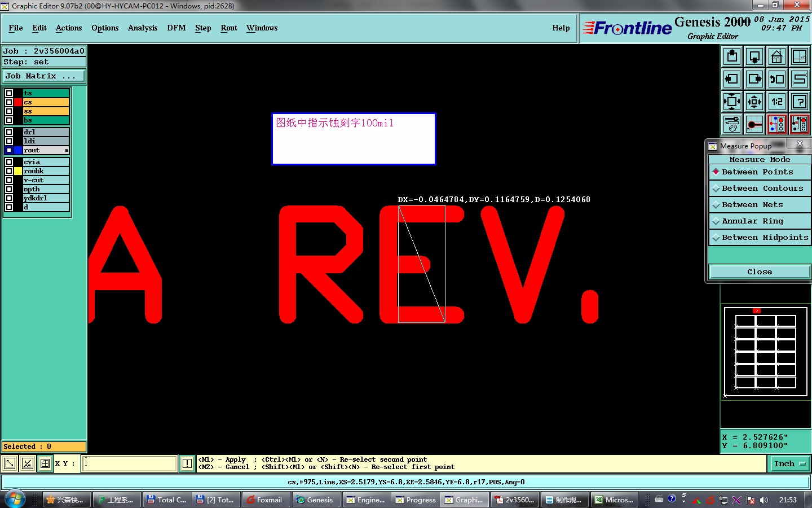This screenshot has width=812, height=508.
Task: Click the pan up icon
Action: (732, 56)
